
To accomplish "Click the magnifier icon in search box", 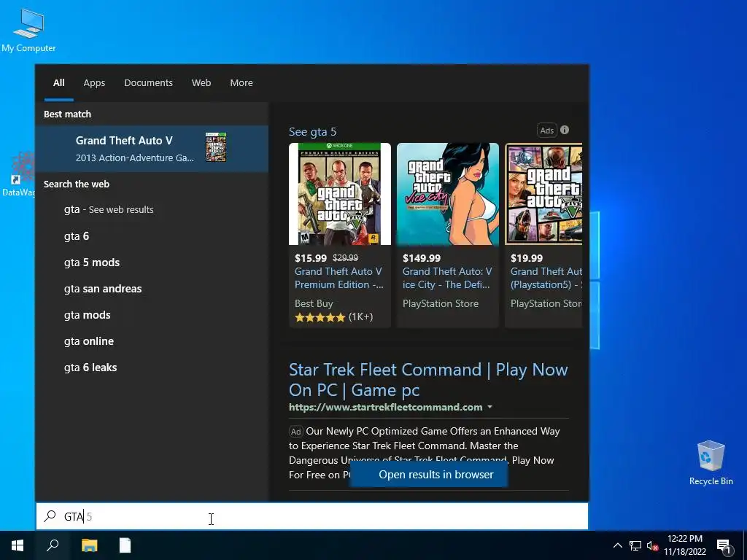I will tap(50, 516).
